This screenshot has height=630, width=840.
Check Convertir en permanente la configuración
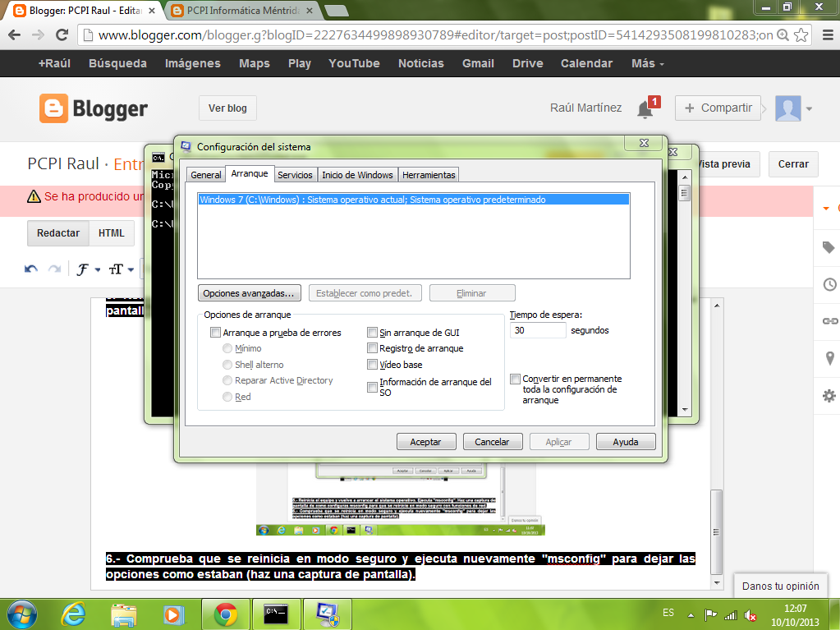[516, 379]
